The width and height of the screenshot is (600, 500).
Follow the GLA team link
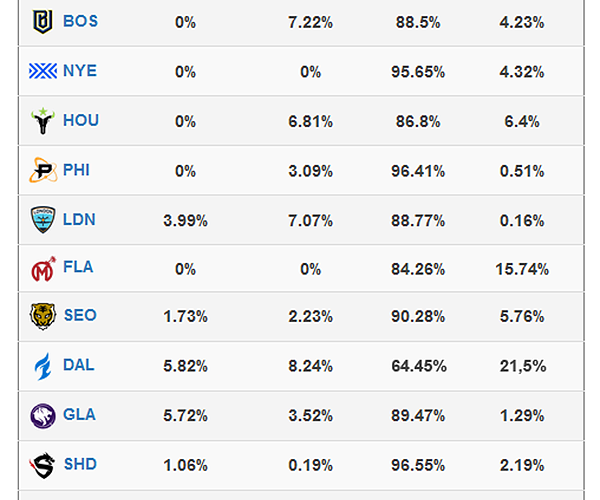(x=79, y=415)
